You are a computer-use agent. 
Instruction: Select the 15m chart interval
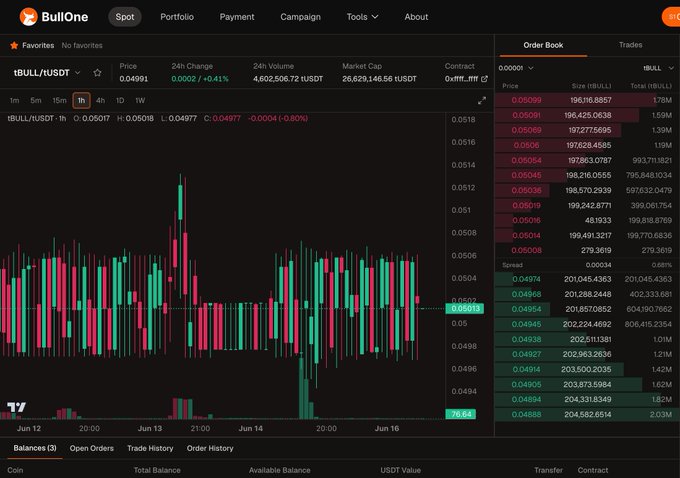click(x=59, y=101)
